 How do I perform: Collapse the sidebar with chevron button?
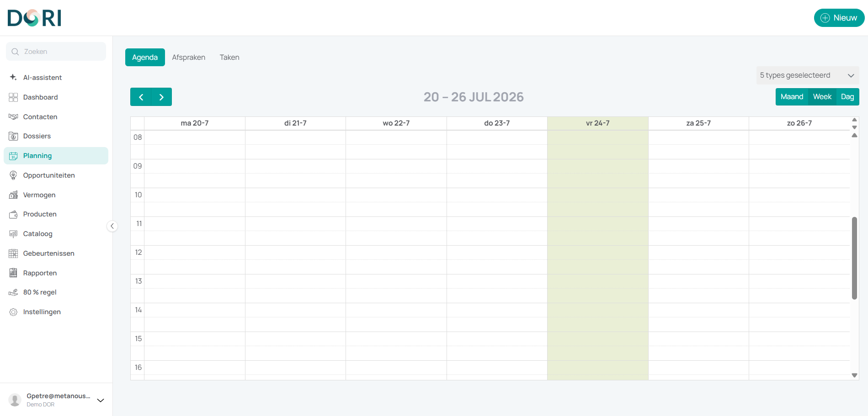[112, 226]
